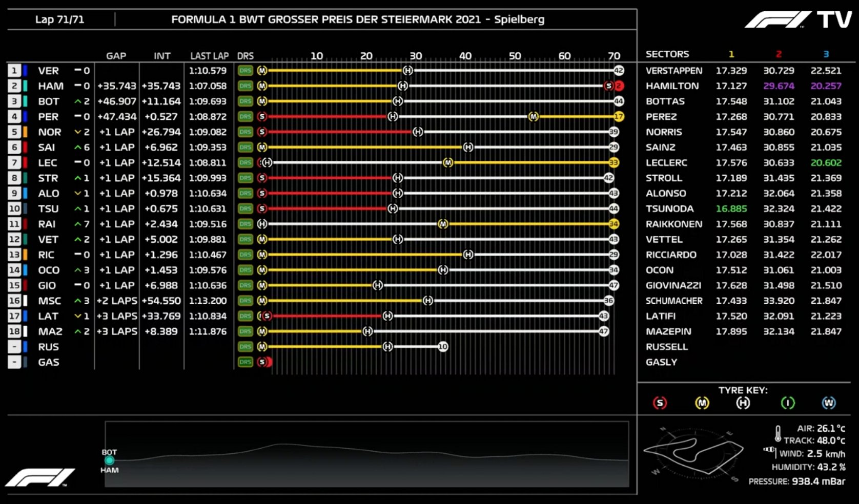Image resolution: width=859 pixels, height=504 pixels.
Task: Click the starting Medium tyre icon for VER
Action: 262,71
